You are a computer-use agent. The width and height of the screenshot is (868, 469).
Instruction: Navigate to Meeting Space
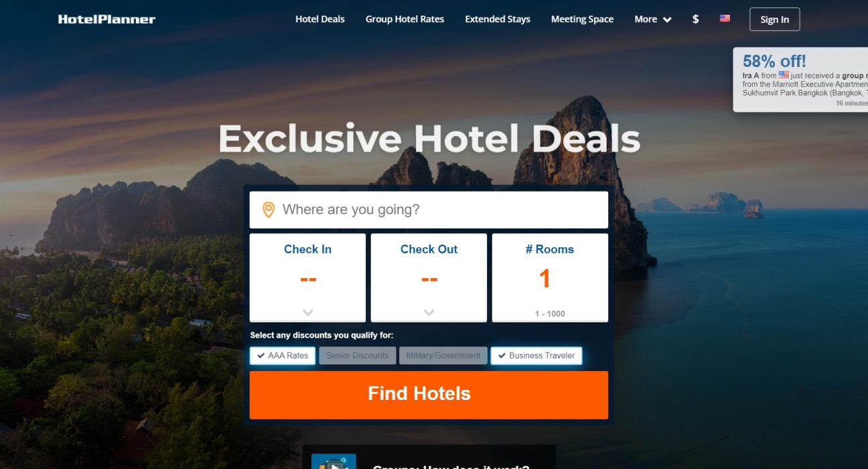(582, 19)
